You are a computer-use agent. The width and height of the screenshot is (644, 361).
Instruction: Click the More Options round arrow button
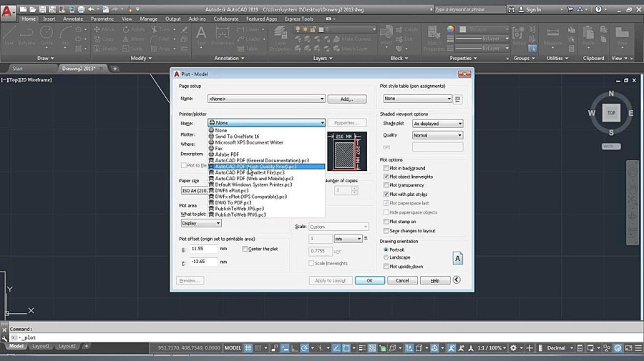pyautogui.click(x=457, y=280)
